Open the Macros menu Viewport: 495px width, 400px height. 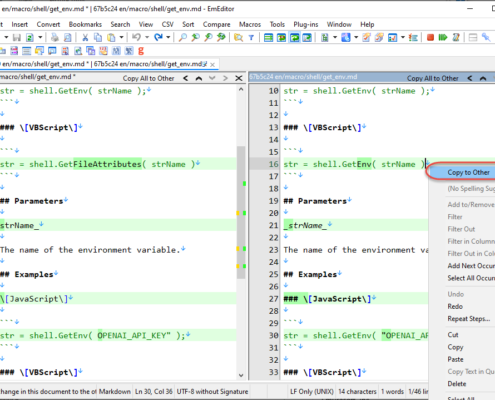click(250, 24)
